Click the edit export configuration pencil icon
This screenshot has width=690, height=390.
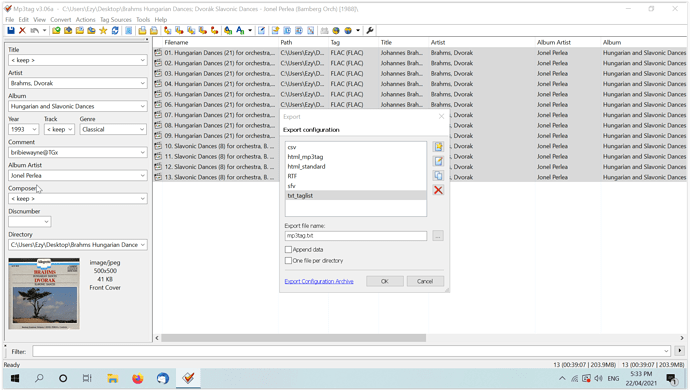(438, 161)
